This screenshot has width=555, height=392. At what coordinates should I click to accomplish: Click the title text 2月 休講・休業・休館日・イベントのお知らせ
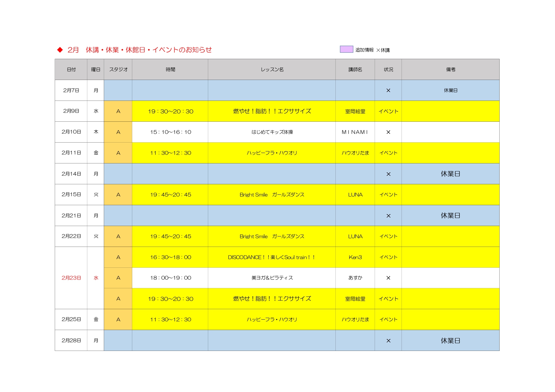pos(140,50)
